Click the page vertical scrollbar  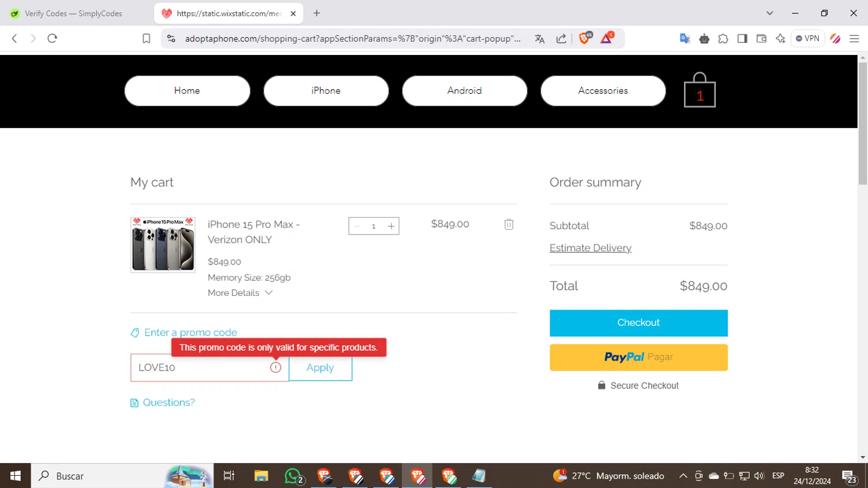click(863, 123)
